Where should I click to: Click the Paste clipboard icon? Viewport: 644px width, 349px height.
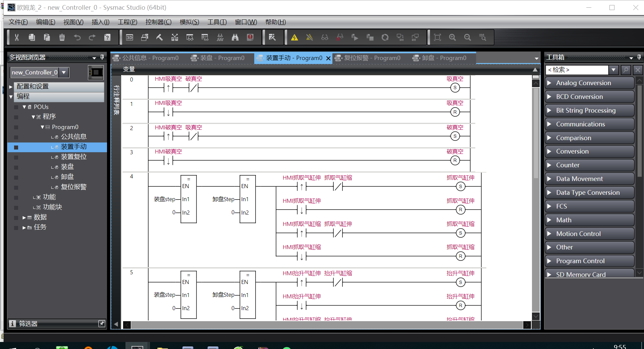click(x=47, y=37)
